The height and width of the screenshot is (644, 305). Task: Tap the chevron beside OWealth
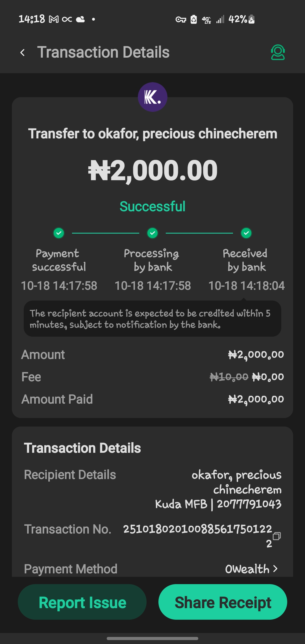tap(276, 569)
